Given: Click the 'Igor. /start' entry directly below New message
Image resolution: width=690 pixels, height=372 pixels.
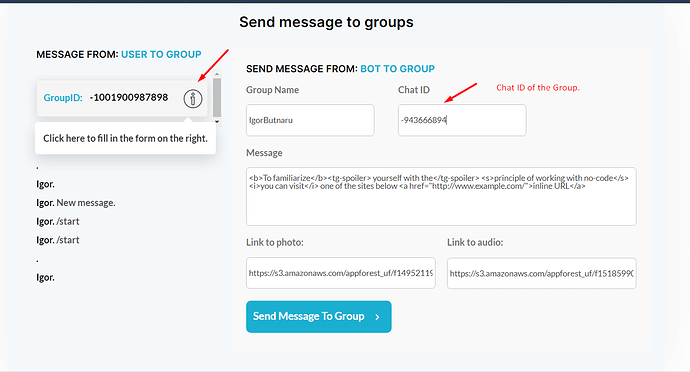Looking at the screenshot, I should point(58,221).
